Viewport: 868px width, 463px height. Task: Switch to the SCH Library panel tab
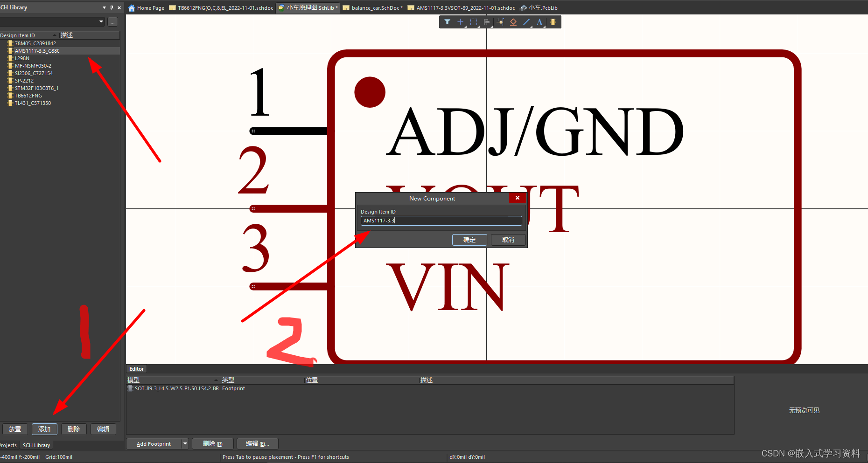click(x=36, y=445)
